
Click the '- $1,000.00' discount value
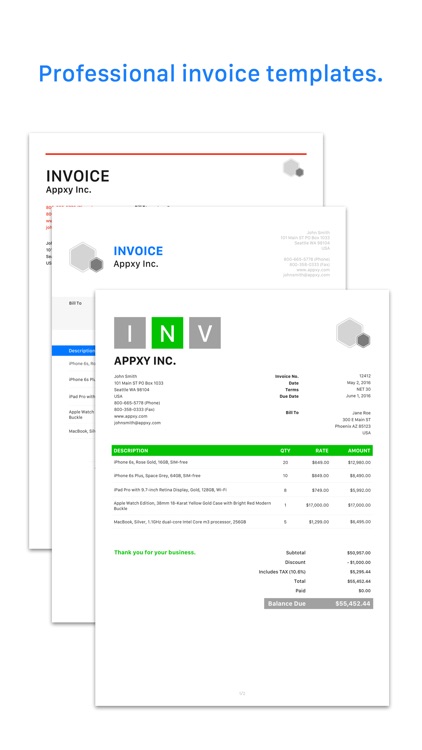click(x=359, y=562)
